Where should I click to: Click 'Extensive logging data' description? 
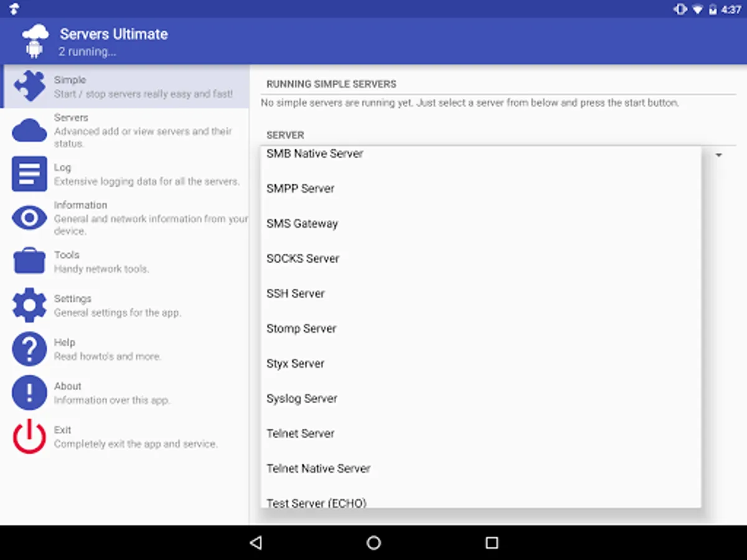pos(146,181)
